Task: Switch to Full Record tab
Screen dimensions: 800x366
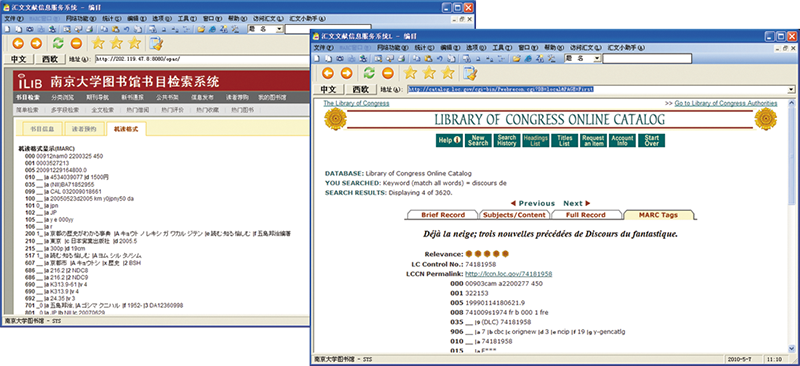Action: click(585, 215)
